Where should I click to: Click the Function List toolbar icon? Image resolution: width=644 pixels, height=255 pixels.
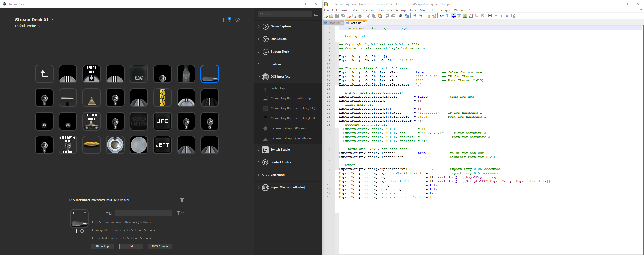click(471, 16)
